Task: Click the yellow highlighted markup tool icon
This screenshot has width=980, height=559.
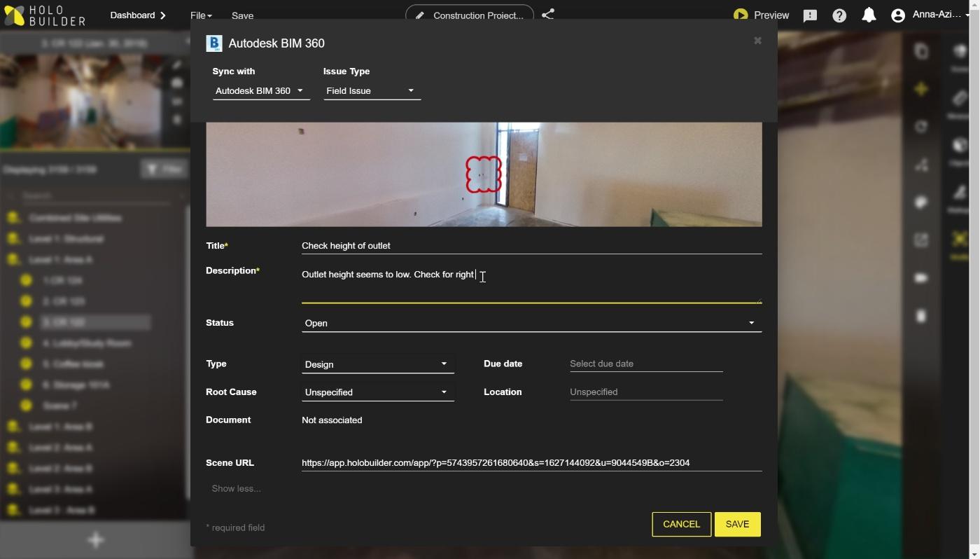Action: 960,240
